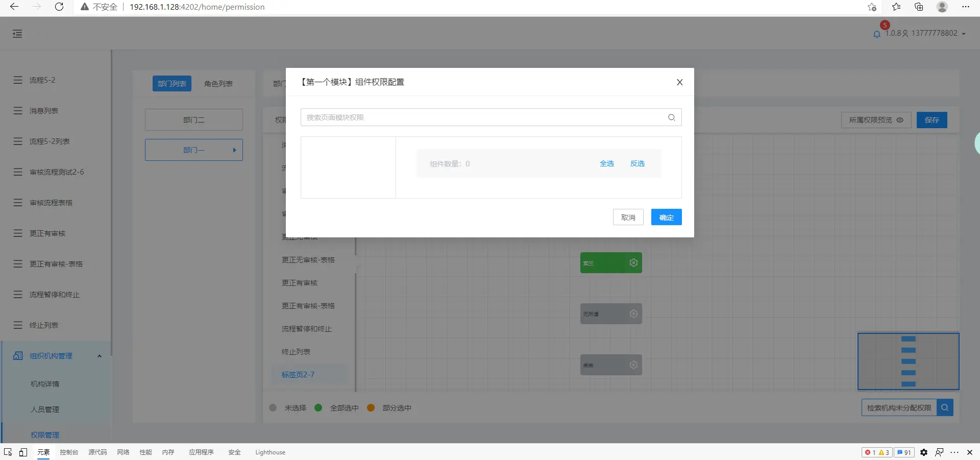Select 更正无审核-表格 in permission list
The width and height of the screenshot is (980, 460).
click(x=308, y=260)
